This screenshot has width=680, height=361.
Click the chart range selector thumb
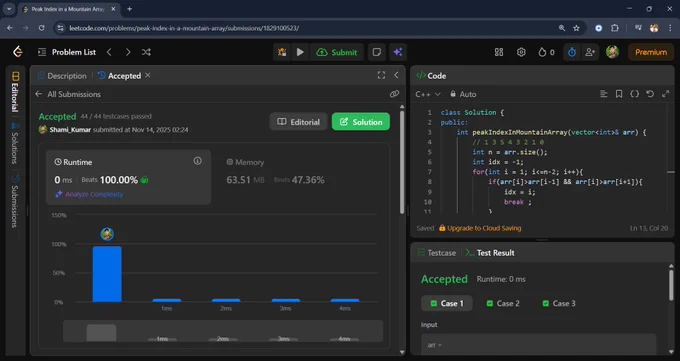coord(101,333)
